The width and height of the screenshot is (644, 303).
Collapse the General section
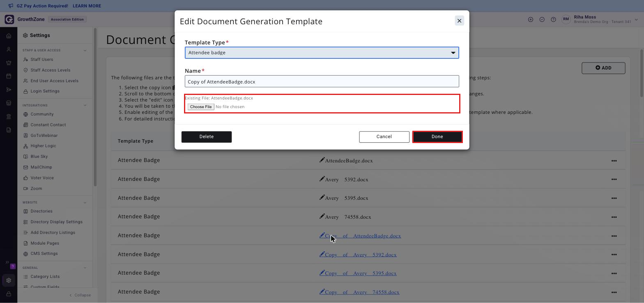(x=85, y=268)
